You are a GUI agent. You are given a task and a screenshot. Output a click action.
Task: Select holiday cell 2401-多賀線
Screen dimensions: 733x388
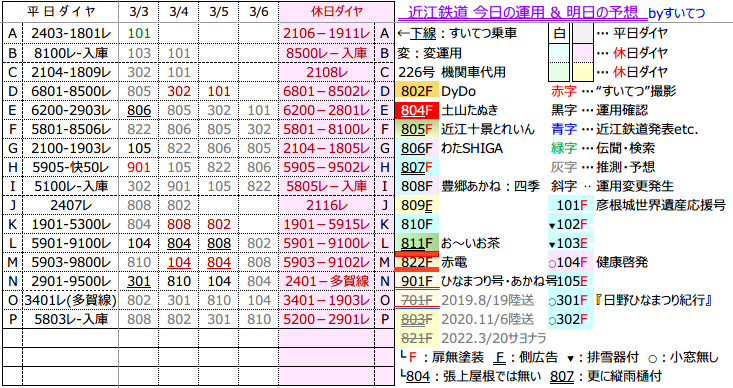[327, 281]
